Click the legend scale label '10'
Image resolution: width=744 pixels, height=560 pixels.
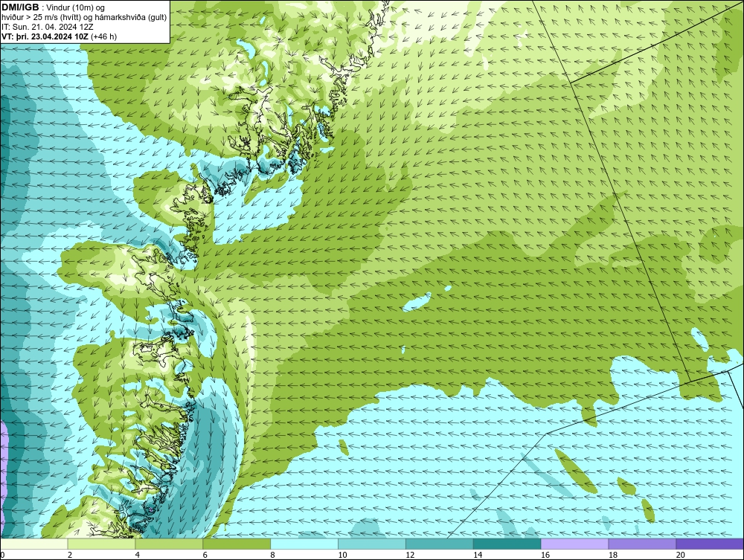pyautogui.click(x=342, y=555)
